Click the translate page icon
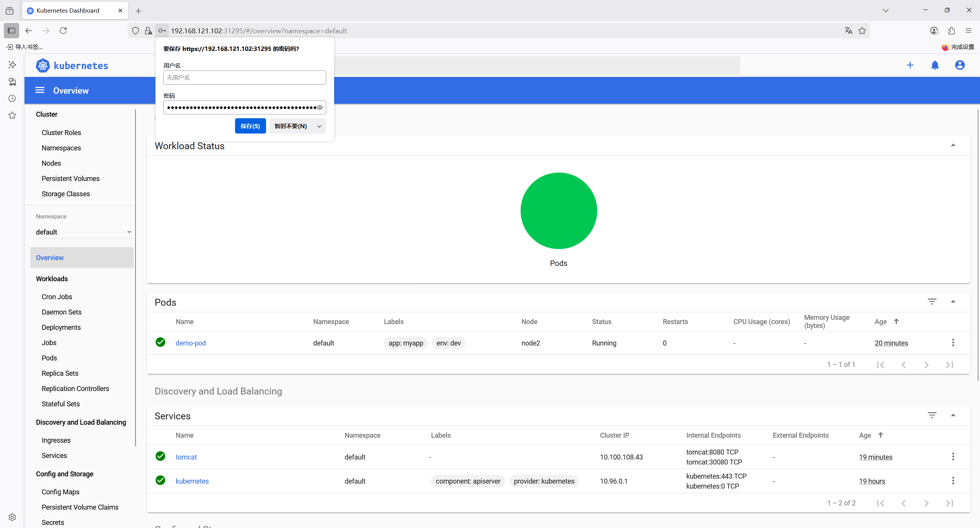 click(x=848, y=31)
